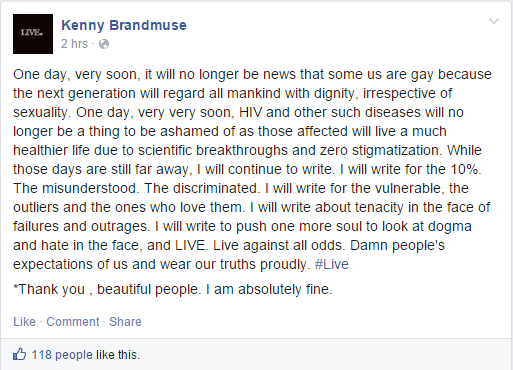Follow the #Live hashtag
The image size is (513, 370).
click(332, 264)
